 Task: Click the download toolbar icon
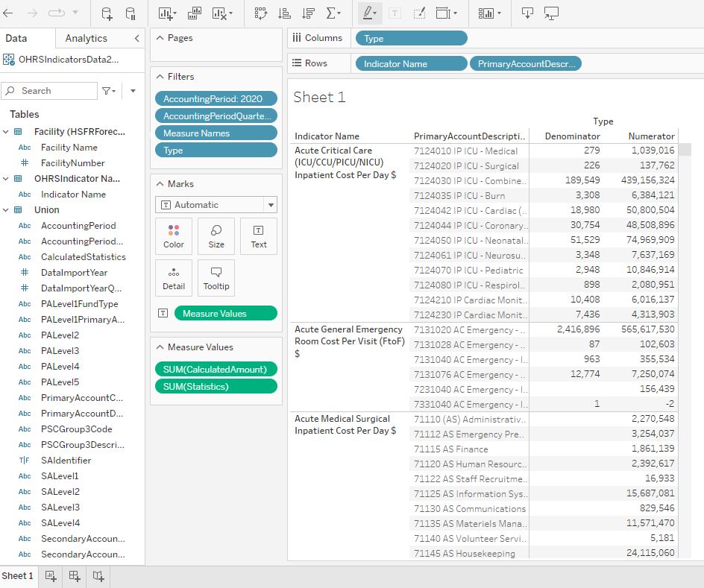click(527, 13)
